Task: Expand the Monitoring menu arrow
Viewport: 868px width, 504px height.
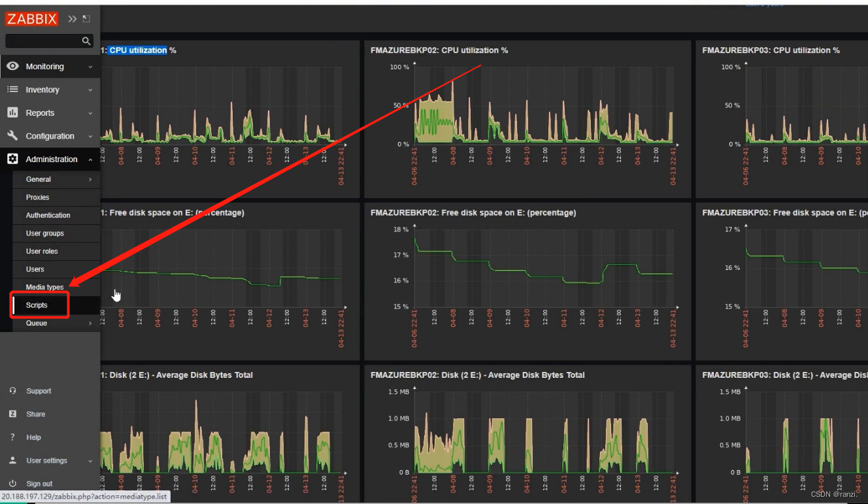Action: (90, 67)
